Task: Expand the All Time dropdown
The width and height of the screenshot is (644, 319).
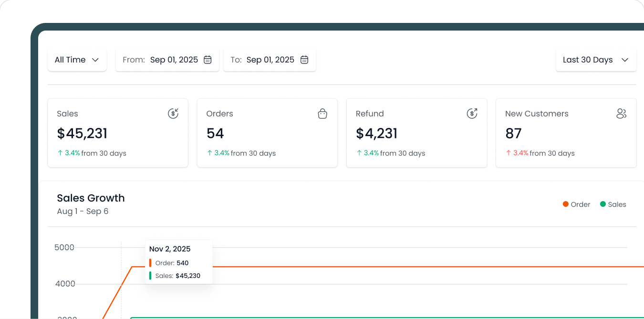Action: point(77,60)
